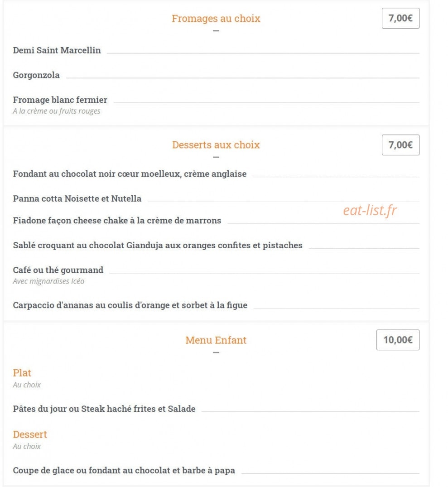Select Coupe de glace ou fondant item
448x487 pixels.
pyautogui.click(x=124, y=471)
